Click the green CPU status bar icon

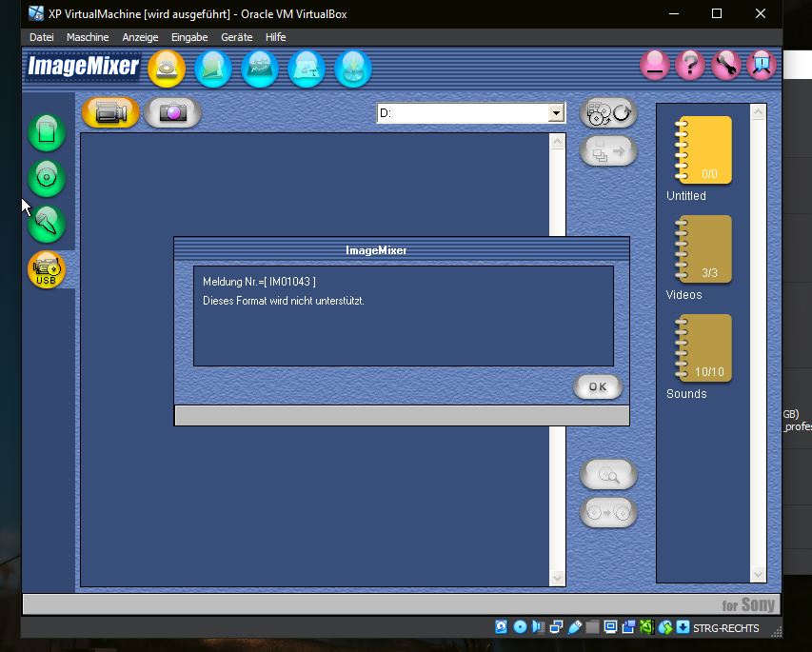pos(646,627)
